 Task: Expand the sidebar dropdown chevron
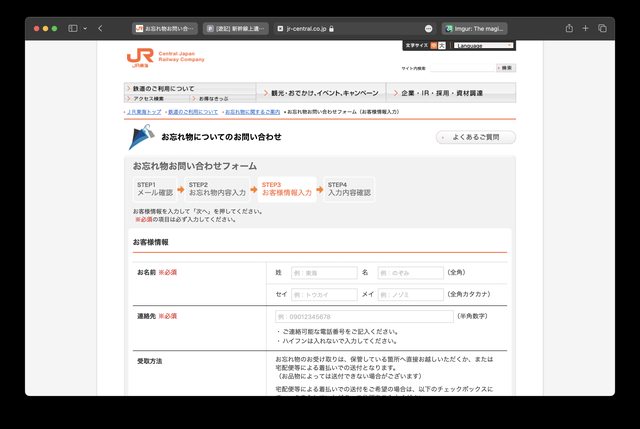[85, 28]
